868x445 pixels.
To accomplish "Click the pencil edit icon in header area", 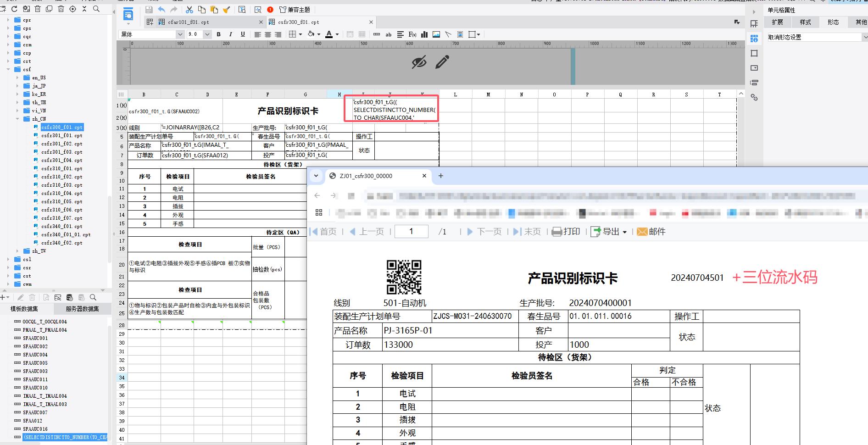I will coord(442,62).
